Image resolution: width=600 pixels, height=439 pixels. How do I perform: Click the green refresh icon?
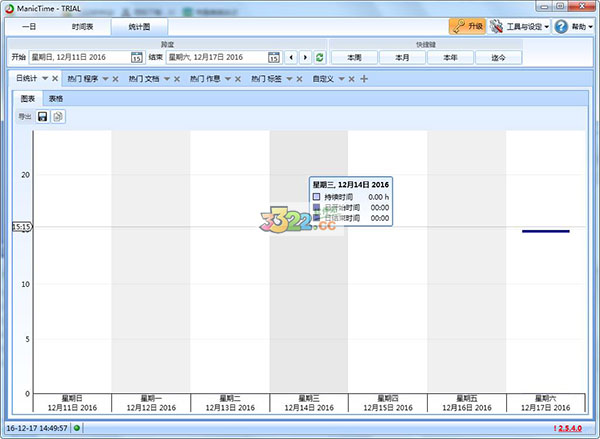pyautogui.click(x=319, y=58)
